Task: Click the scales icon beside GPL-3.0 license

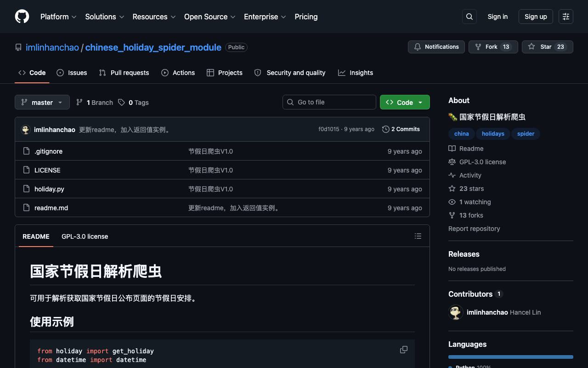Action: pyautogui.click(x=452, y=162)
